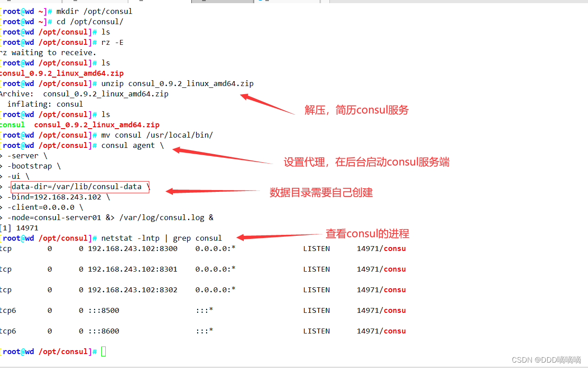Screen dimensions: 588x368
Task: Click the 'unzip consul_0.9.2_linux_amd64.zip' command
Action: click(177, 83)
